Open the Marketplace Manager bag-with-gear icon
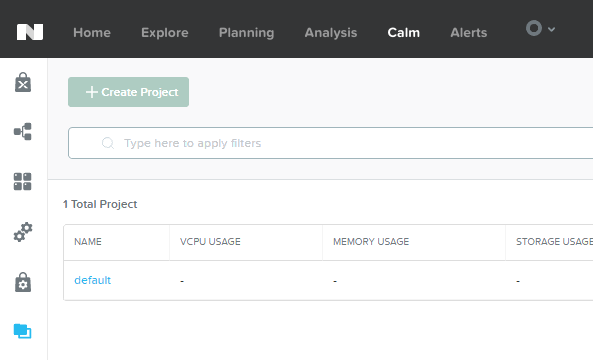 click(23, 282)
